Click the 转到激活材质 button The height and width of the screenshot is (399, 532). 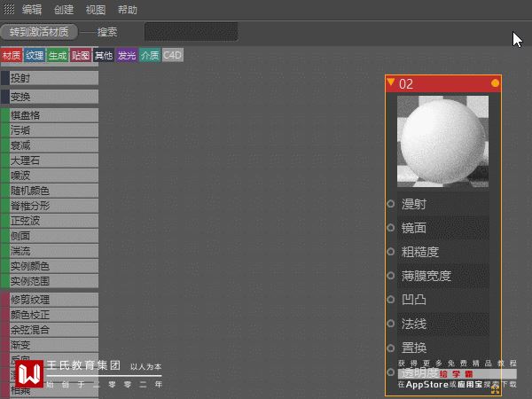click(39, 32)
